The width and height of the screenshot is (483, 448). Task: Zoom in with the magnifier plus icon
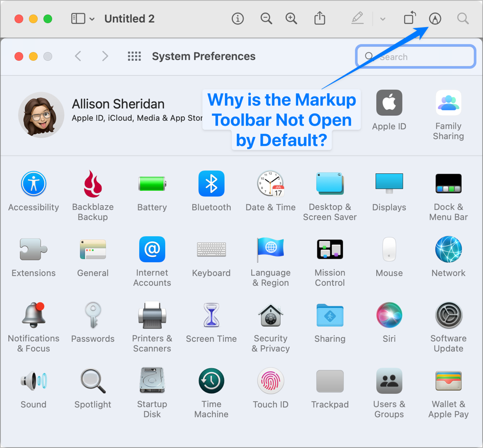click(x=291, y=19)
